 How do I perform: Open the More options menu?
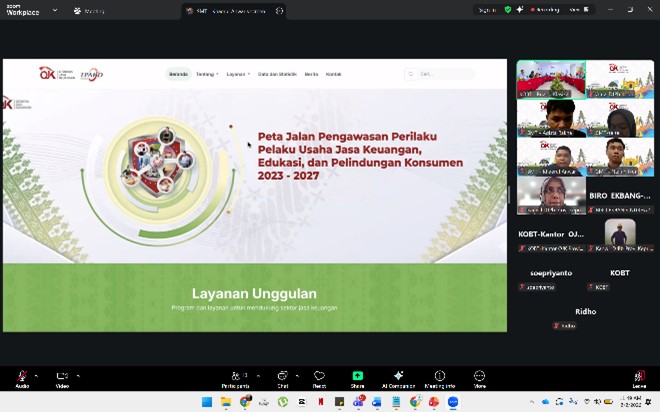click(x=479, y=377)
